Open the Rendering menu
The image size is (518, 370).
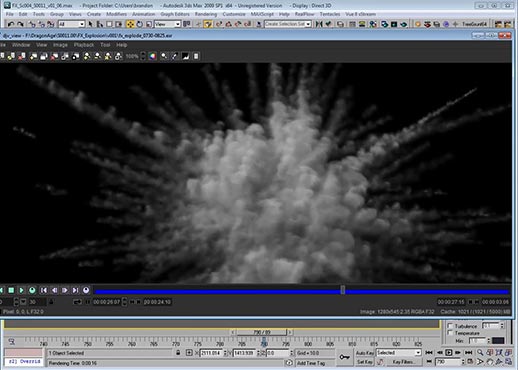(x=206, y=14)
